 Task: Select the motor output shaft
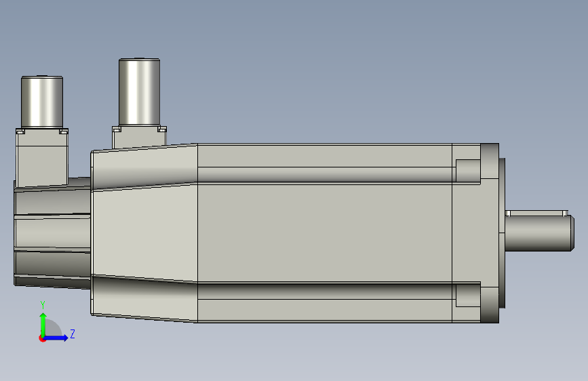click(539, 233)
